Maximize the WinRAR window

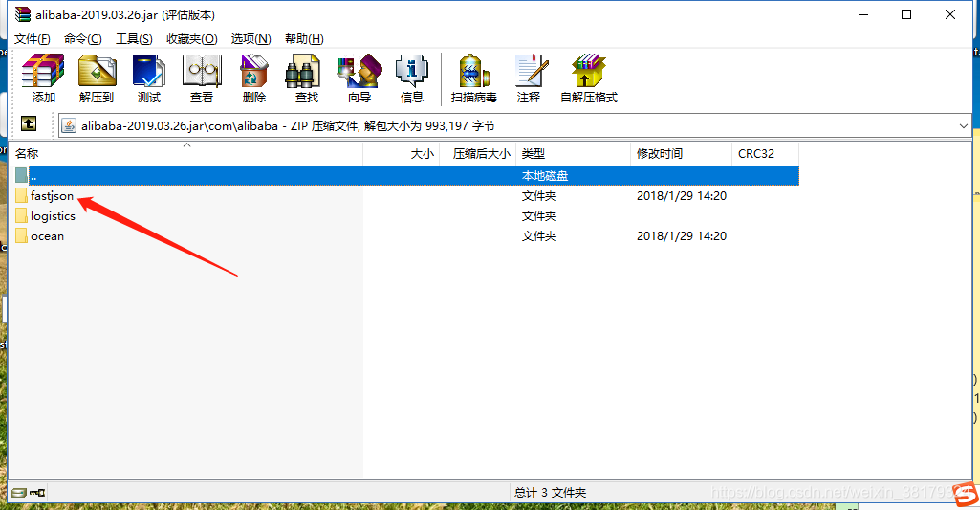coord(906,14)
